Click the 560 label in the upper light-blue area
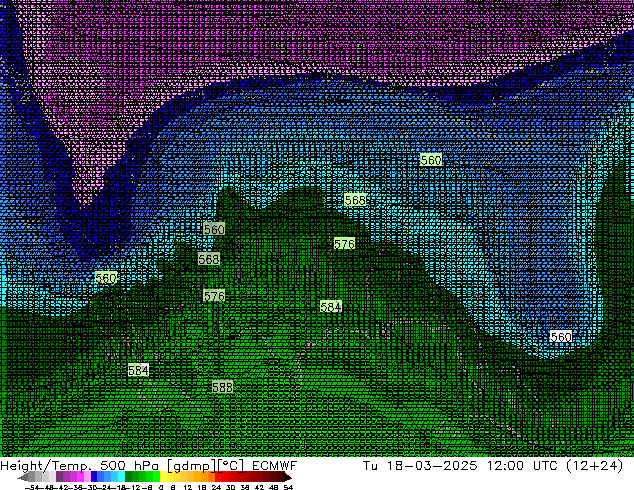The image size is (634, 490). pos(431,161)
